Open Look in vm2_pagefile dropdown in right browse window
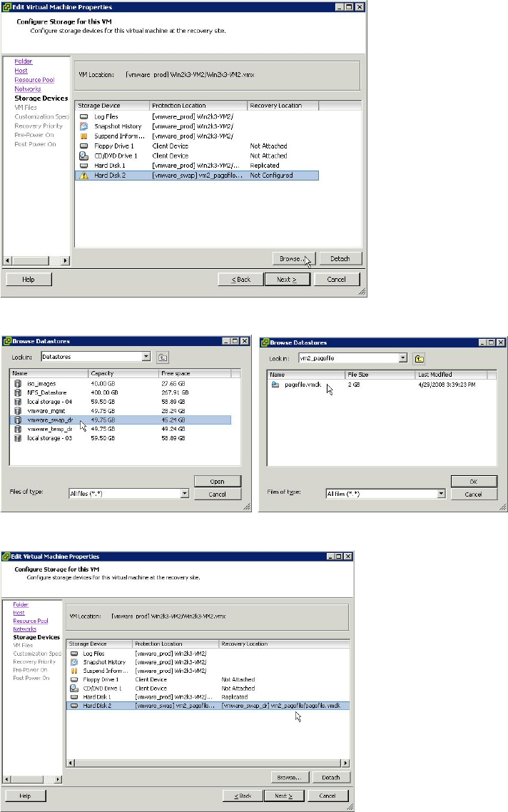 pos(403,358)
